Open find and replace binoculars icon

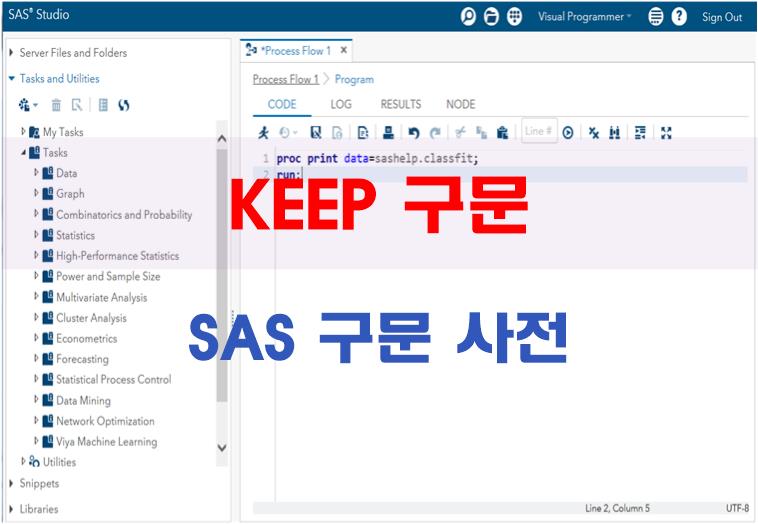[x=614, y=132]
